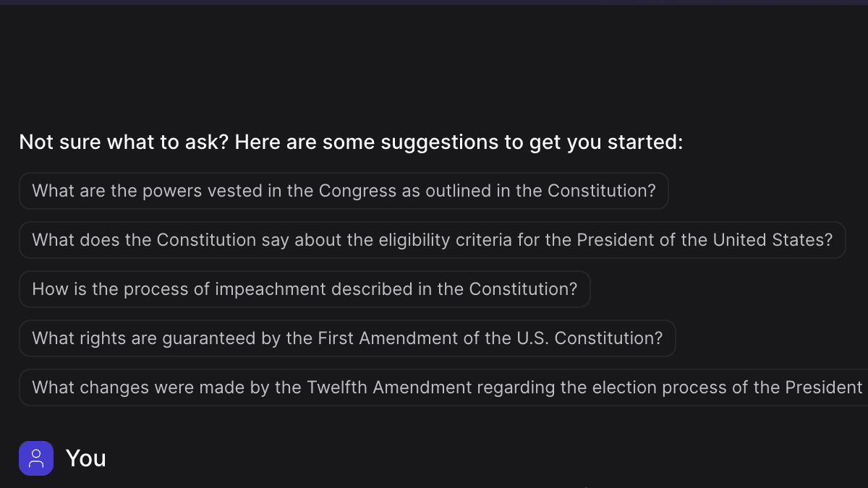Select the Congress powers suggestion prompt
Image resolution: width=868 pixels, height=488 pixels.
(x=344, y=191)
